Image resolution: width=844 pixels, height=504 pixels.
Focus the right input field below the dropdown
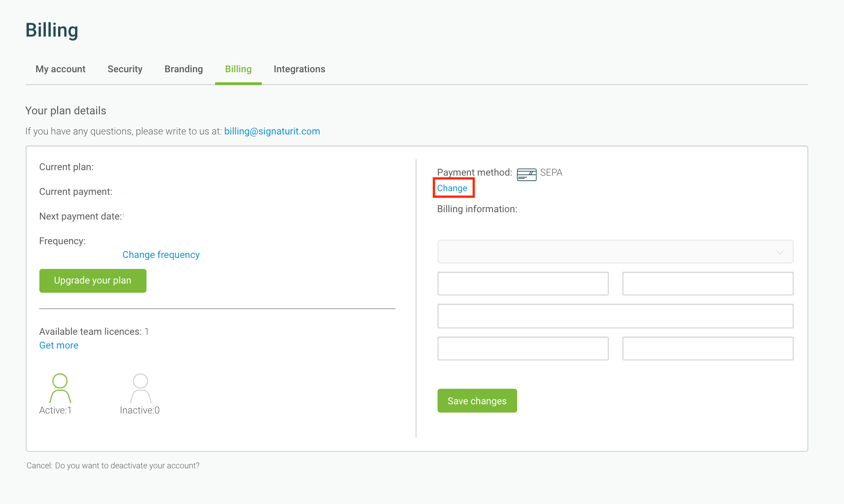click(708, 284)
